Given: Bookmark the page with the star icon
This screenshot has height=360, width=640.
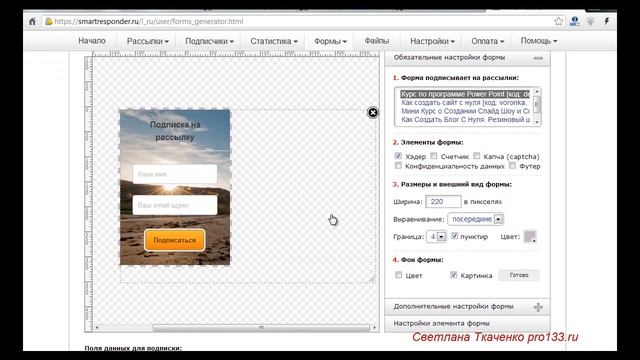Looking at the screenshot, I should [558, 22].
